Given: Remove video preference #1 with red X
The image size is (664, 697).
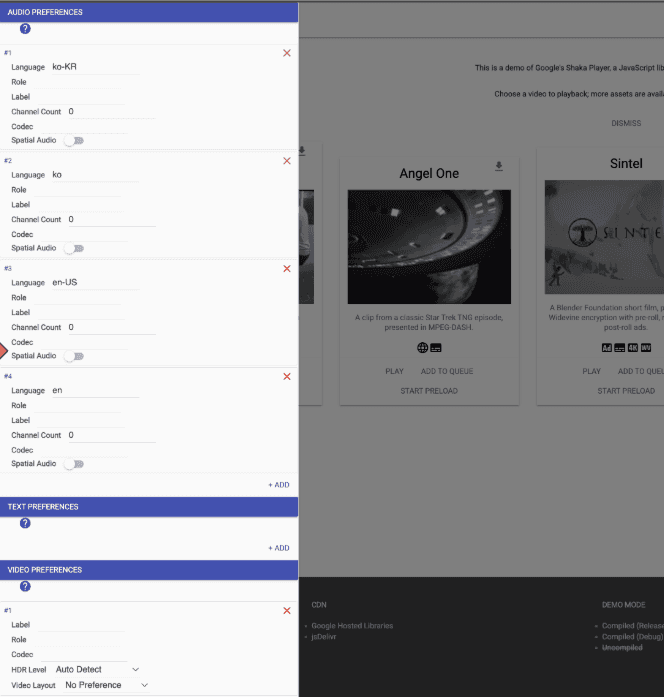Looking at the screenshot, I should [x=287, y=610].
